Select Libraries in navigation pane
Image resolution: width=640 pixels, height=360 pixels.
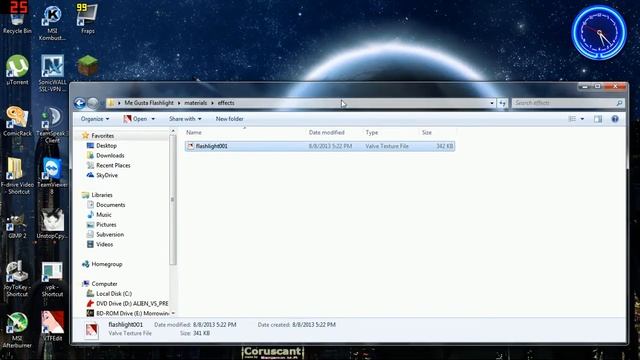tap(102, 195)
